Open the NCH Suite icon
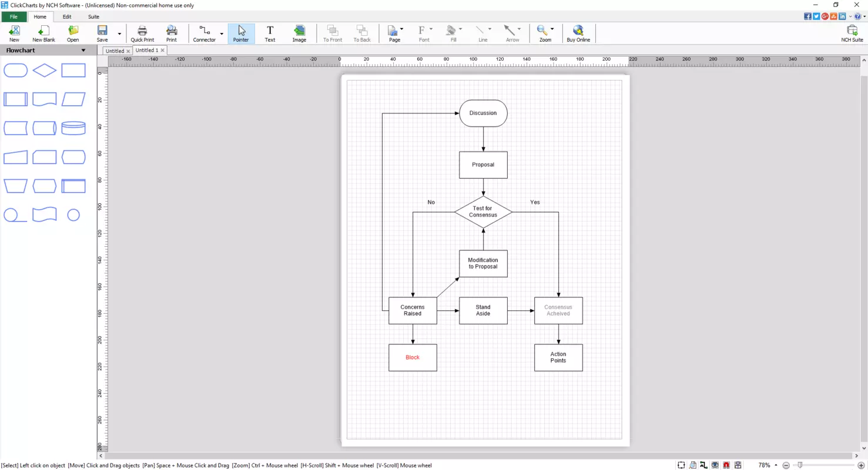The width and height of the screenshot is (868, 470). click(852, 33)
